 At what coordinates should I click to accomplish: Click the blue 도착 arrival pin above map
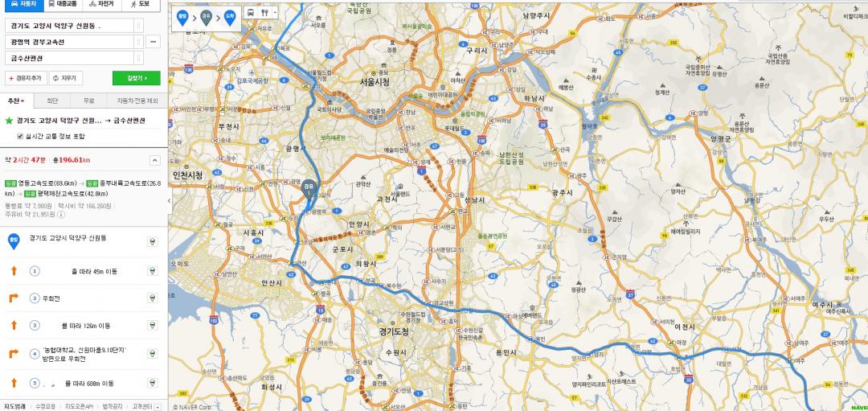pyautogui.click(x=230, y=17)
